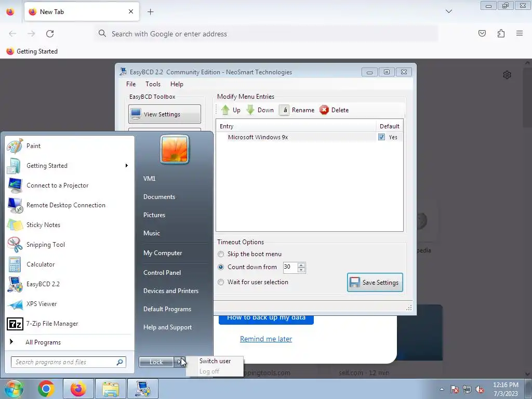This screenshot has height=399, width=532.
Task: Open Firefox Pocket button
Action: pyautogui.click(x=482, y=33)
